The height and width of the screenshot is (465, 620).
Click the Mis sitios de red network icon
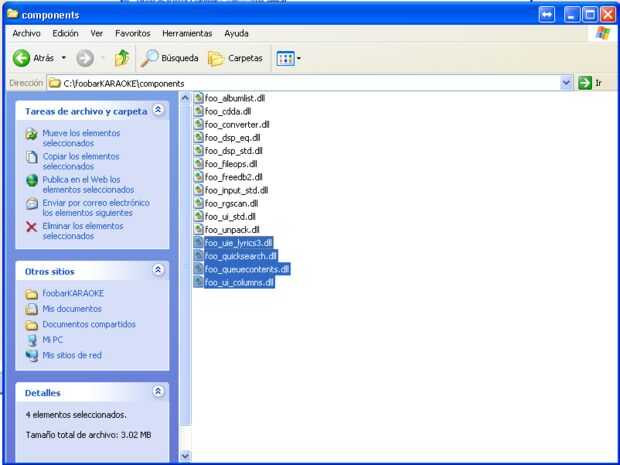pos(32,355)
